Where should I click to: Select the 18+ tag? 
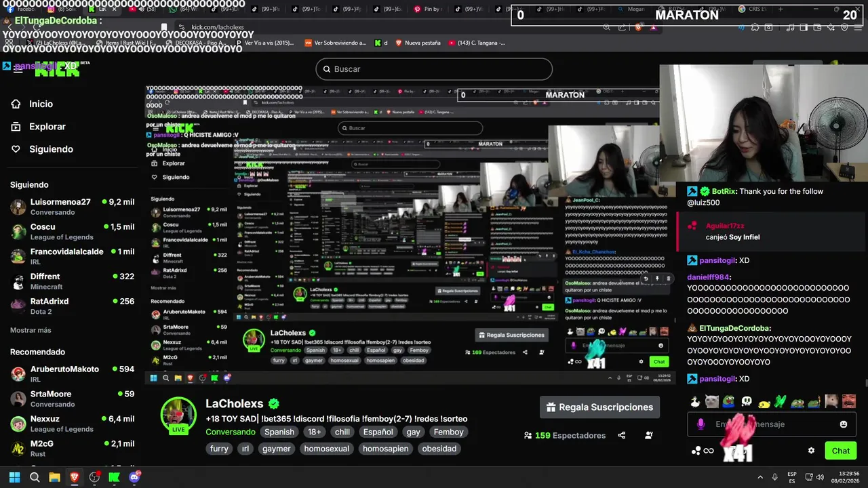click(x=315, y=432)
